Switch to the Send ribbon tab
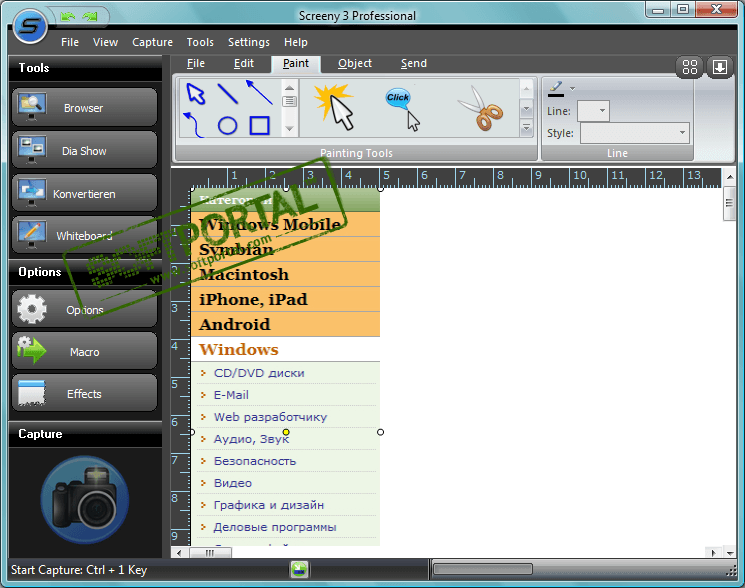The image size is (745, 588). [x=414, y=64]
